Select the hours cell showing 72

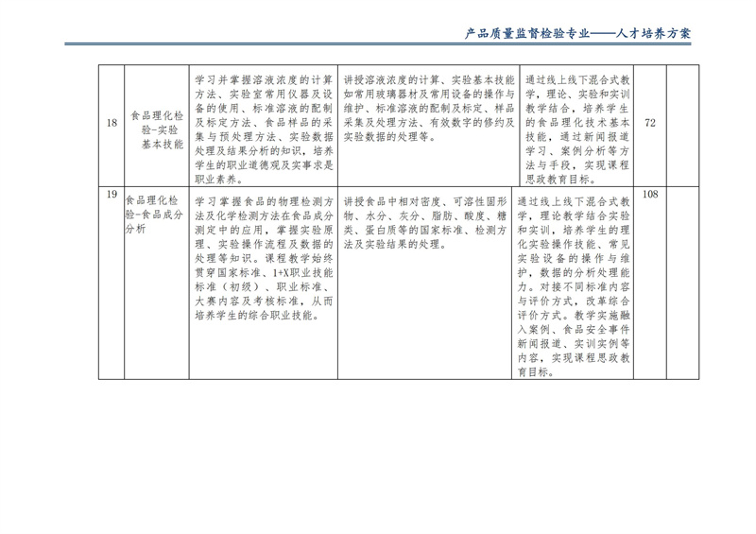point(650,124)
